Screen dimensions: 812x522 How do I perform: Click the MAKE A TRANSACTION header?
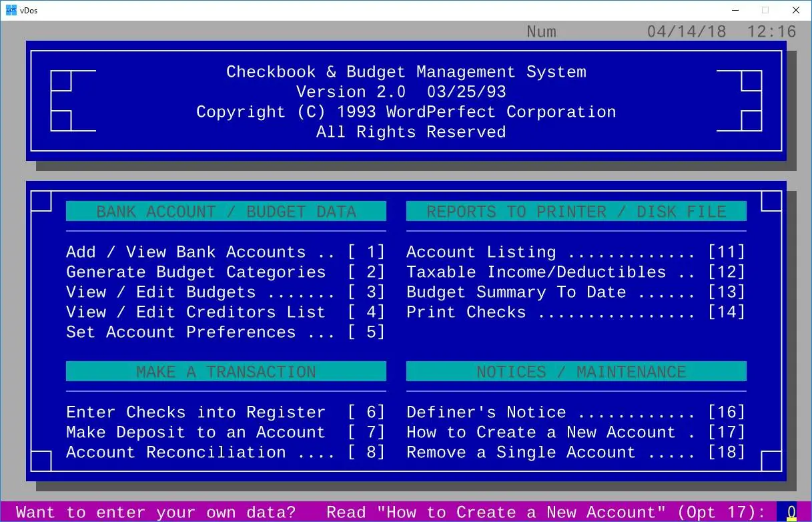(226, 372)
